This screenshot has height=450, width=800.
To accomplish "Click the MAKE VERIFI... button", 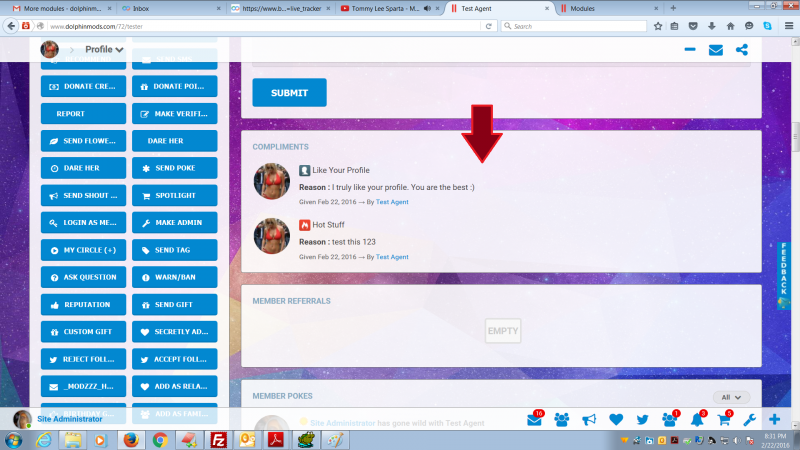I will 174,113.
